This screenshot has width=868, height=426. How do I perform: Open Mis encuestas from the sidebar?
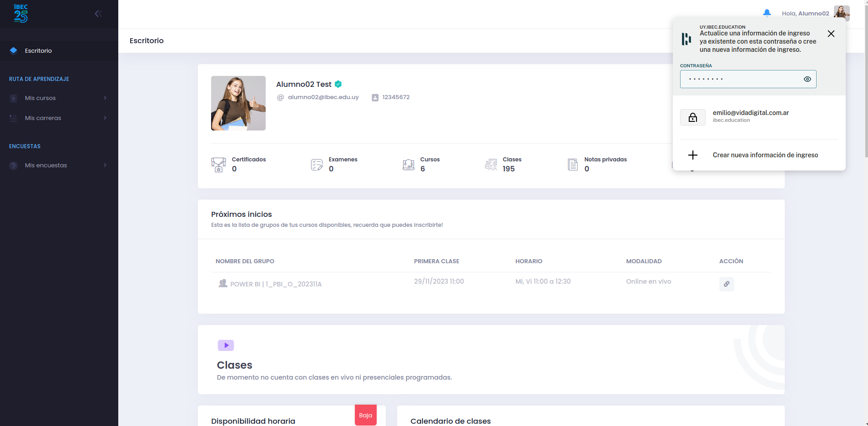(x=45, y=165)
